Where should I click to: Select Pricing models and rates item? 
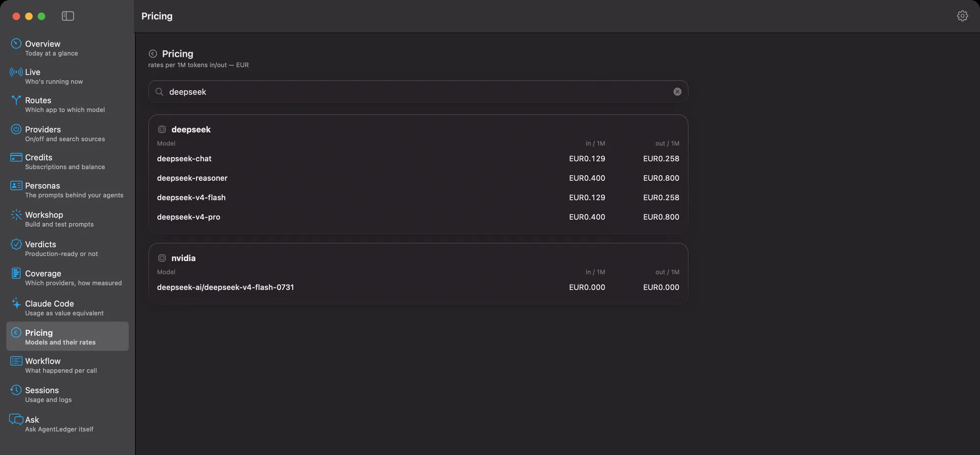click(68, 336)
